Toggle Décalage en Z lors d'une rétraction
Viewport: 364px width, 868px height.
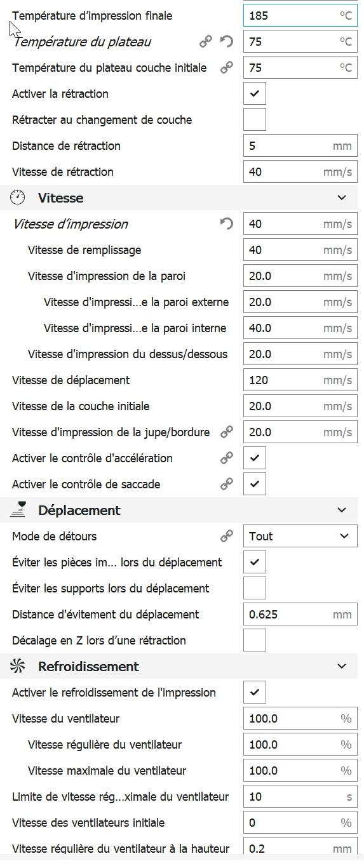[255, 641]
